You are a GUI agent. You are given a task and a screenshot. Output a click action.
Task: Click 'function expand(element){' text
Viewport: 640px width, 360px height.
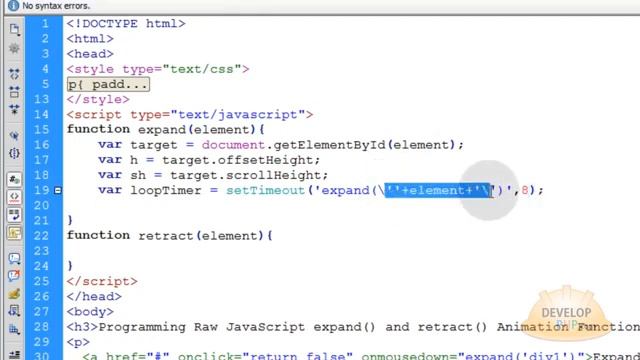tap(166, 130)
